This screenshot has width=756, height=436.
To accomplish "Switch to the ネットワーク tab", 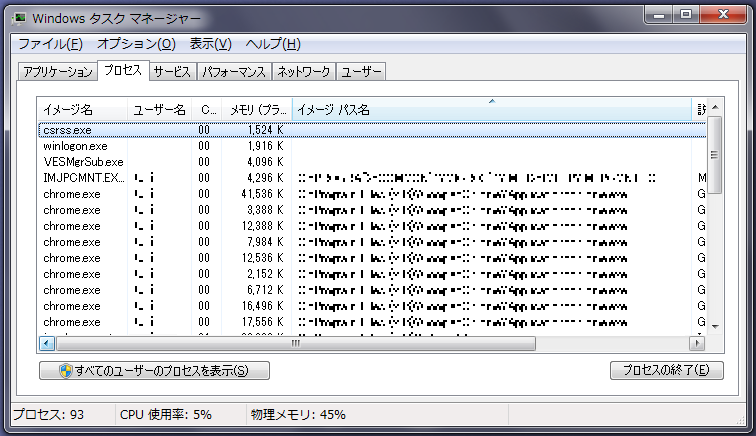I will point(303,72).
